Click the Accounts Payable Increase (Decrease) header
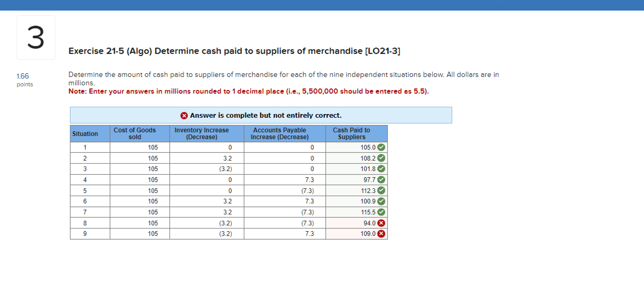Viewport: 644px width, 306px height. 285,134
